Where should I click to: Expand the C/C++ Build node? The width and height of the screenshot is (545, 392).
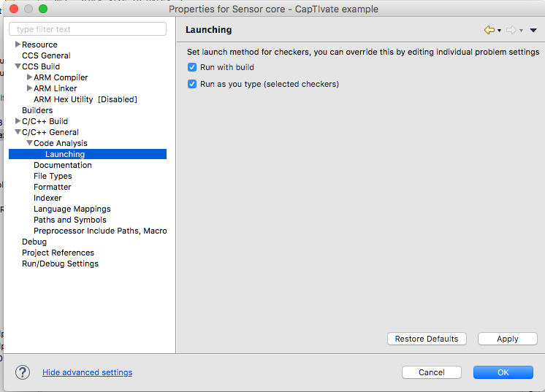click(18, 121)
